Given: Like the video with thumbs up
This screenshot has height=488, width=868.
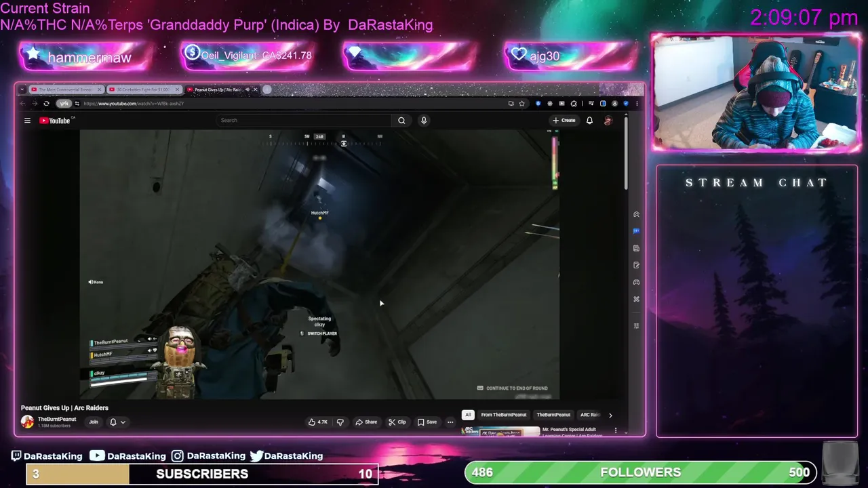Looking at the screenshot, I should point(317,422).
